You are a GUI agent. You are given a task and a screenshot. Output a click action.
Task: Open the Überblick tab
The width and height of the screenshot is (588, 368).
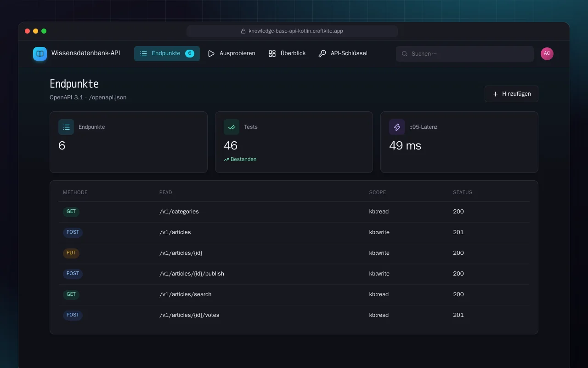tap(287, 53)
